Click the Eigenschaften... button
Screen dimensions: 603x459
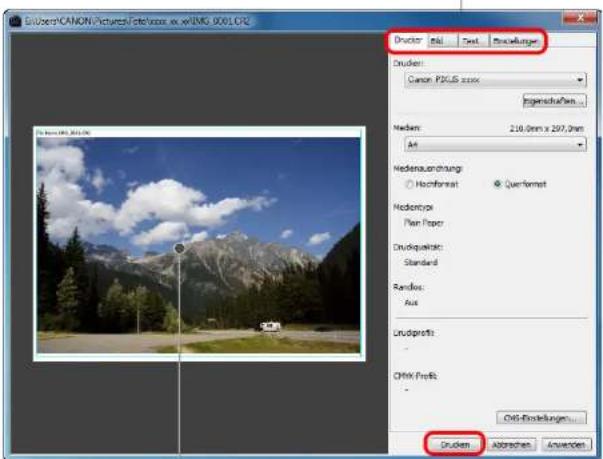555,101
